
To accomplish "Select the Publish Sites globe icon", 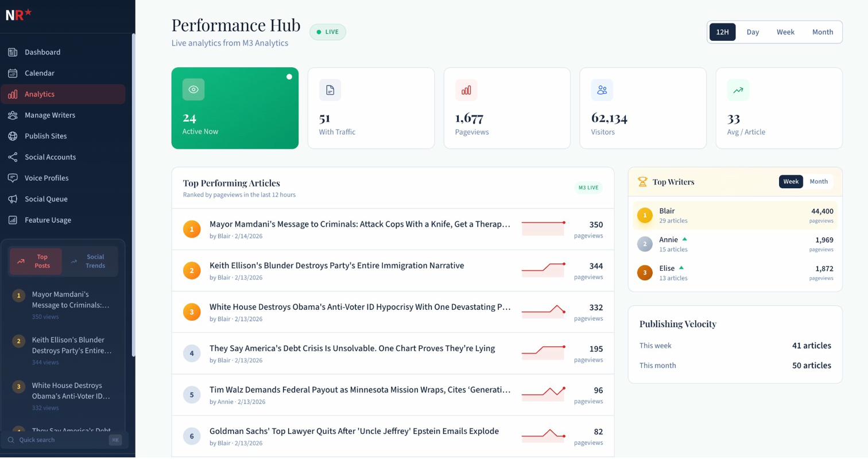I will pos(13,136).
